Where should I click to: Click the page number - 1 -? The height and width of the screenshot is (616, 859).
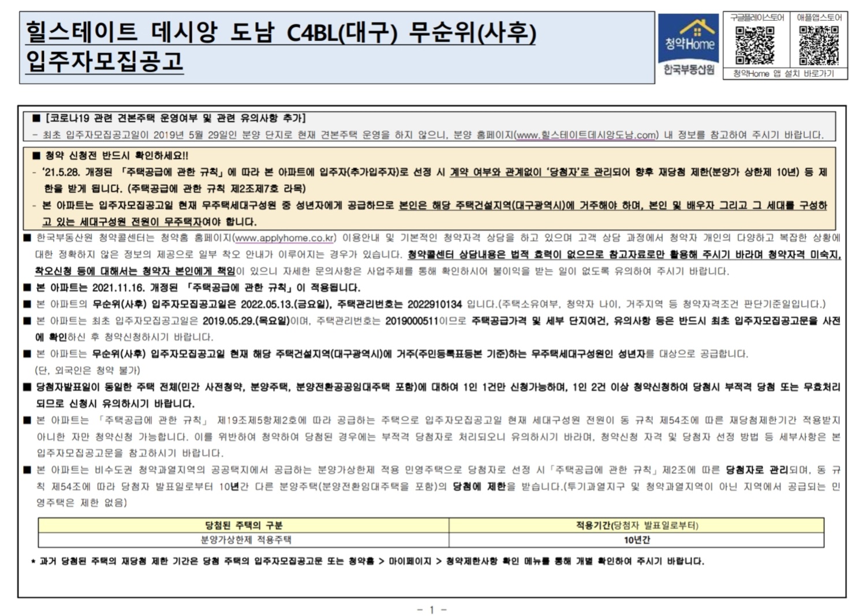click(432, 610)
